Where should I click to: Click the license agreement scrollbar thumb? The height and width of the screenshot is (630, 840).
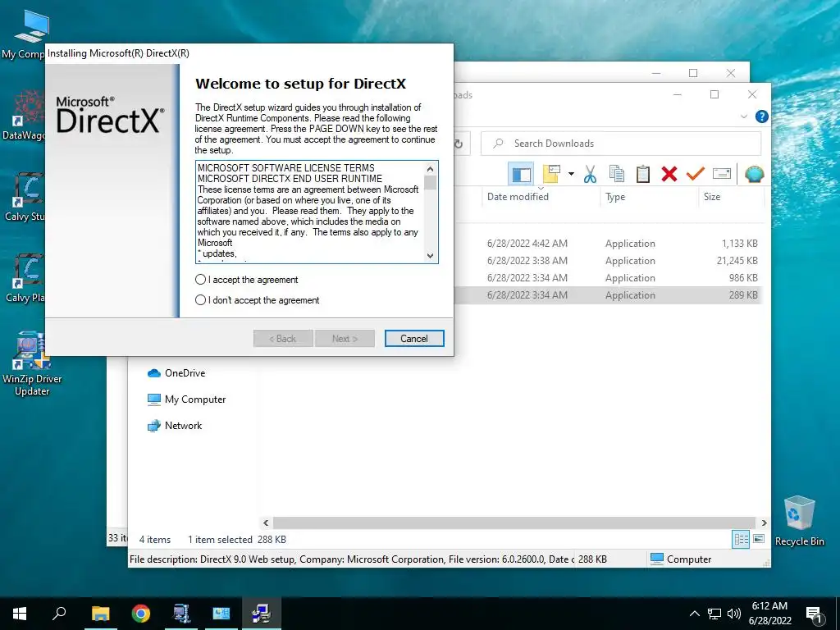point(430,183)
